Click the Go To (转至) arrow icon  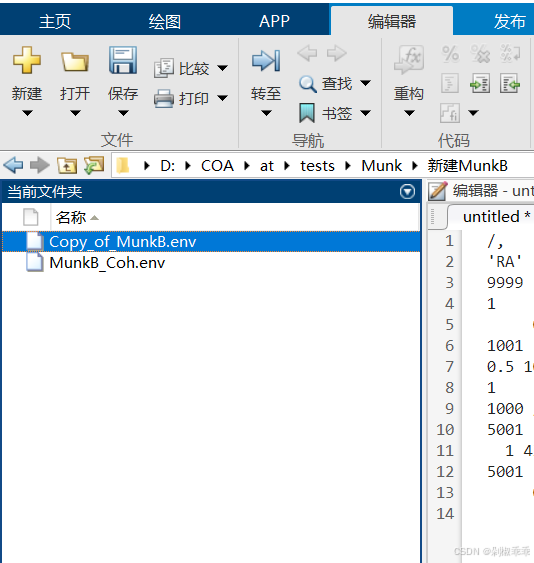(266, 61)
